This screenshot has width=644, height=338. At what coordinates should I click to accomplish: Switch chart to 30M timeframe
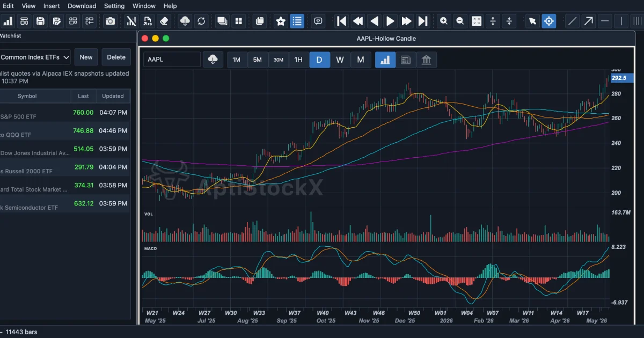[x=278, y=60]
